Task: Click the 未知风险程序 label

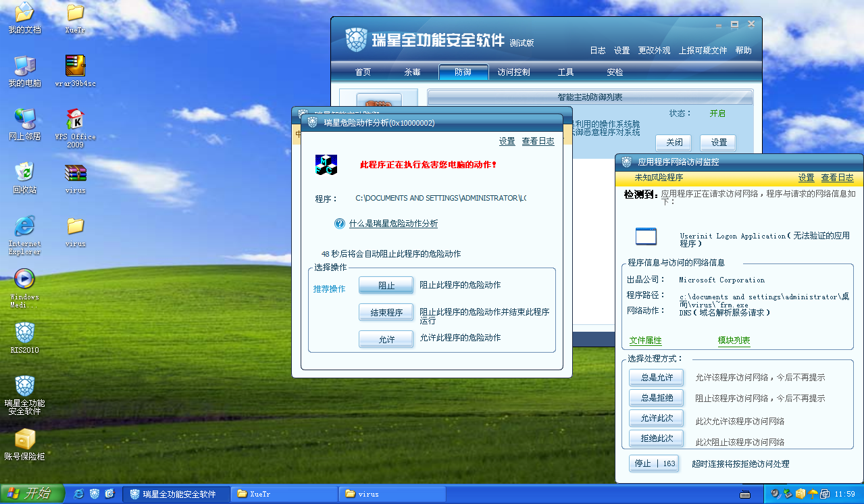Action: tap(659, 178)
